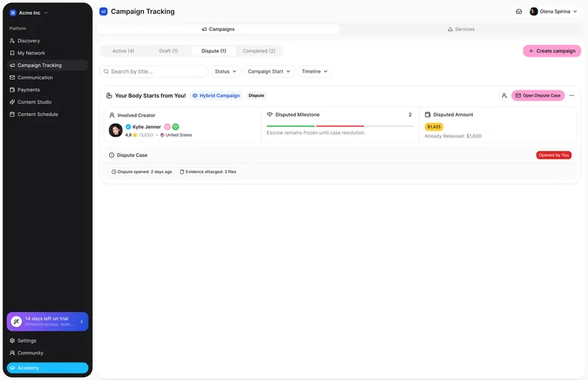The image size is (588, 380).
Task: Click Evidence attached: 3 files chip
Action: (208, 172)
